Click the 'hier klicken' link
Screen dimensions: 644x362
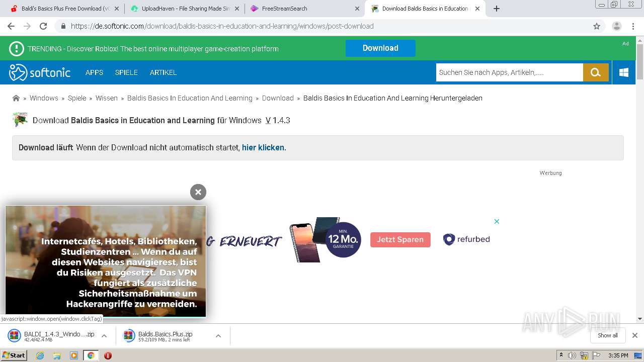(x=263, y=148)
